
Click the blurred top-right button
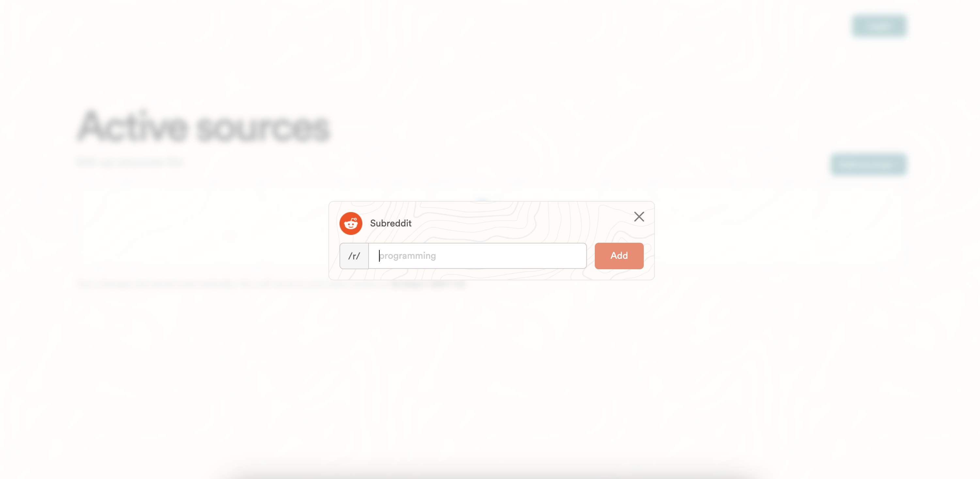[x=879, y=25]
